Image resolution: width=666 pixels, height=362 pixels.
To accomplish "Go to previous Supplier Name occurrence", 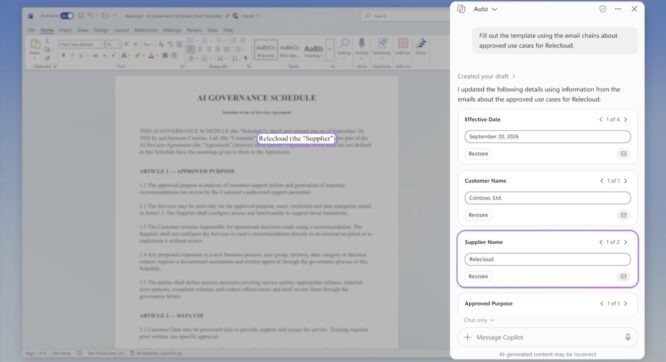I will click(x=601, y=242).
